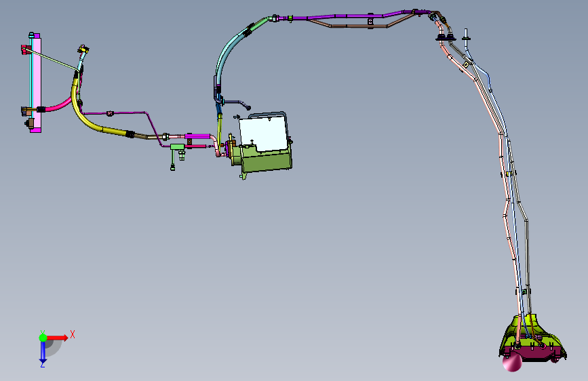
Task: Select the green box housing in the model
Action: pyautogui.click(x=267, y=161)
